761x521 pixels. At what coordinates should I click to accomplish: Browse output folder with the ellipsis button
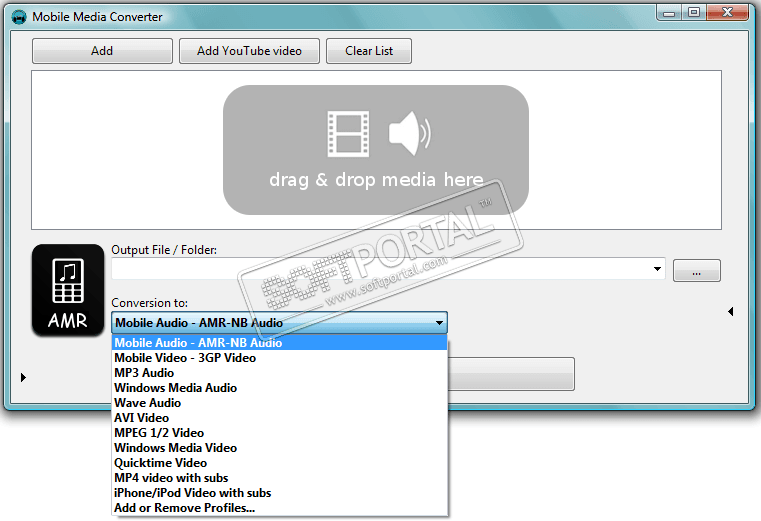(696, 270)
